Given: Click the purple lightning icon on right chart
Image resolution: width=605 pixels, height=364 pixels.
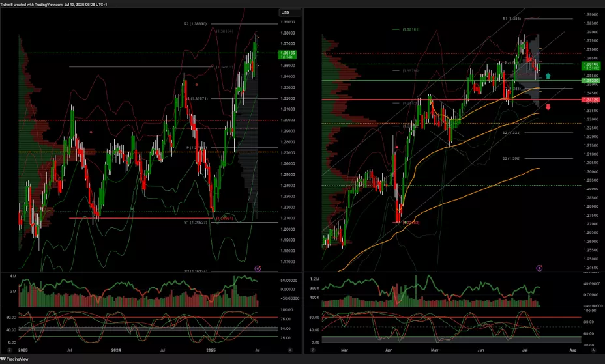Looking at the screenshot, I should tap(539, 268).
